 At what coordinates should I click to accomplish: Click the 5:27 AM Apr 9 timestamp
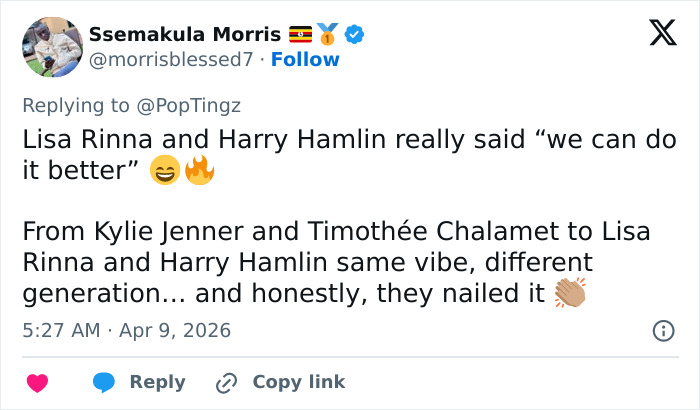click(127, 330)
